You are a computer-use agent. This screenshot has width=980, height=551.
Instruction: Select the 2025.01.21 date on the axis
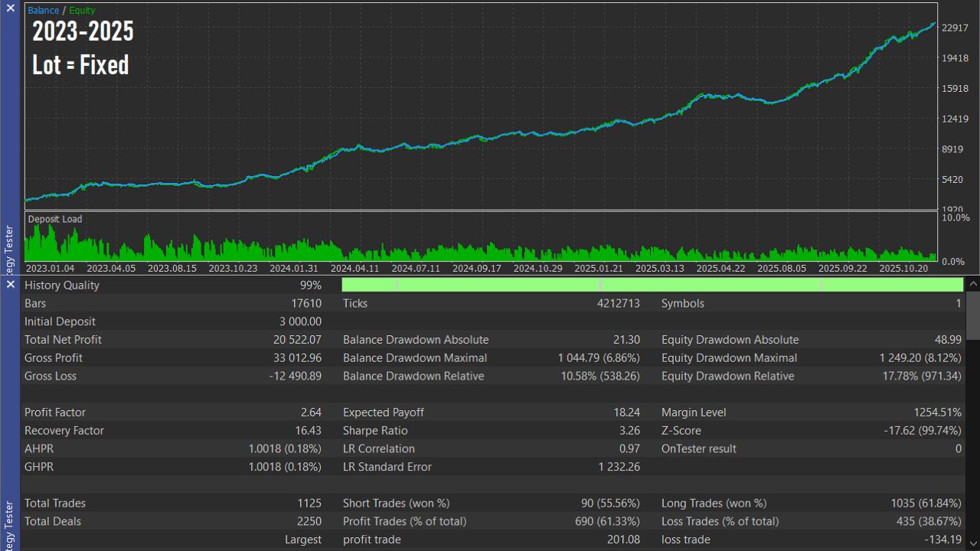[599, 269]
